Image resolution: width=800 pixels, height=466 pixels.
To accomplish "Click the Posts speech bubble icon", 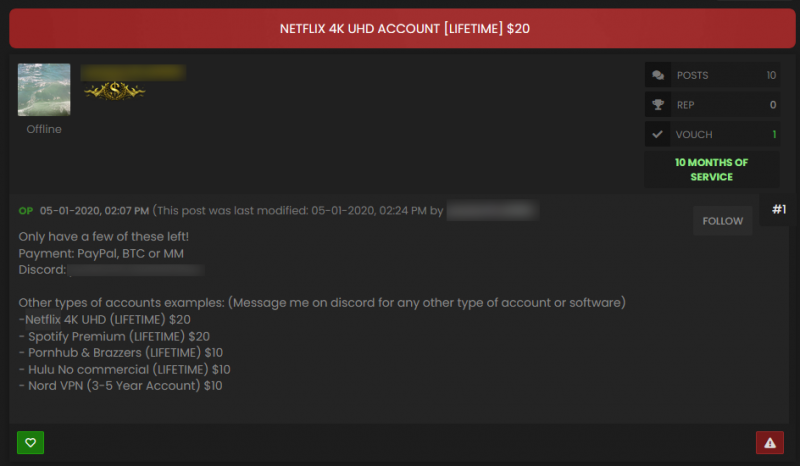I will tap(657, 75).
